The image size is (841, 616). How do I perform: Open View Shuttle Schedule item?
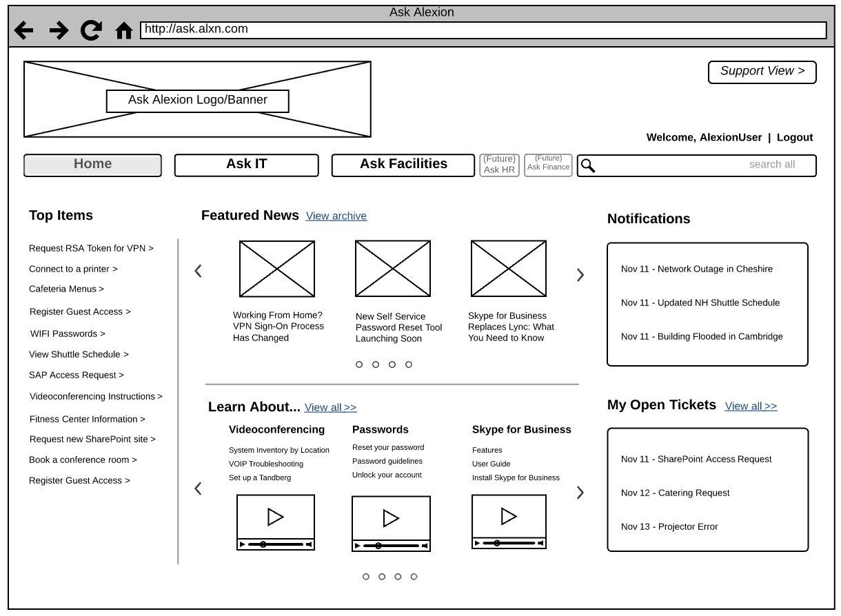click(79, 354)
